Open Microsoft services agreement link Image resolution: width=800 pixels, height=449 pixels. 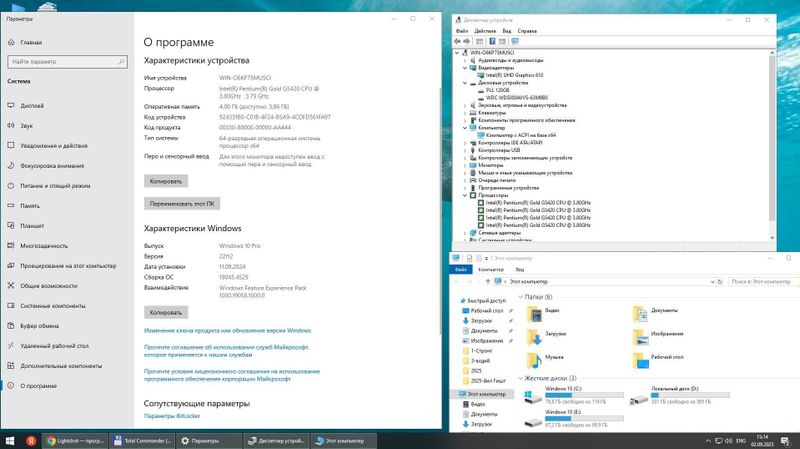[227, 351]
